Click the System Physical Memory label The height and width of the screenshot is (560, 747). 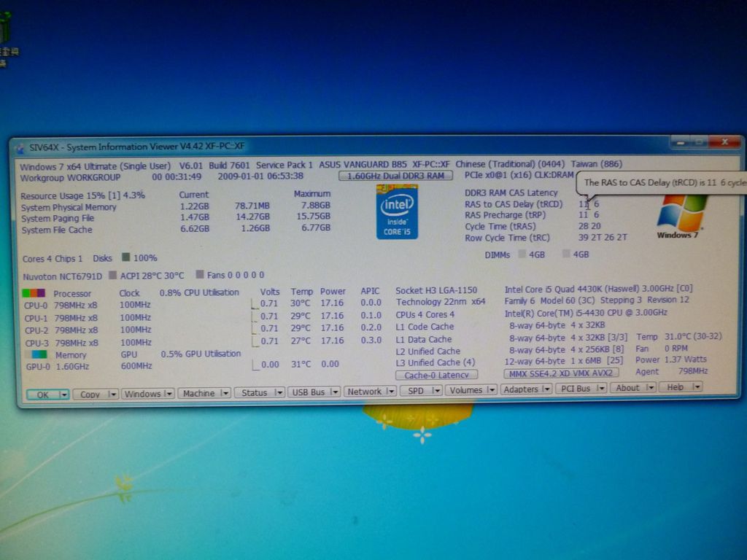pyautogui.click(x=69, y=207)
